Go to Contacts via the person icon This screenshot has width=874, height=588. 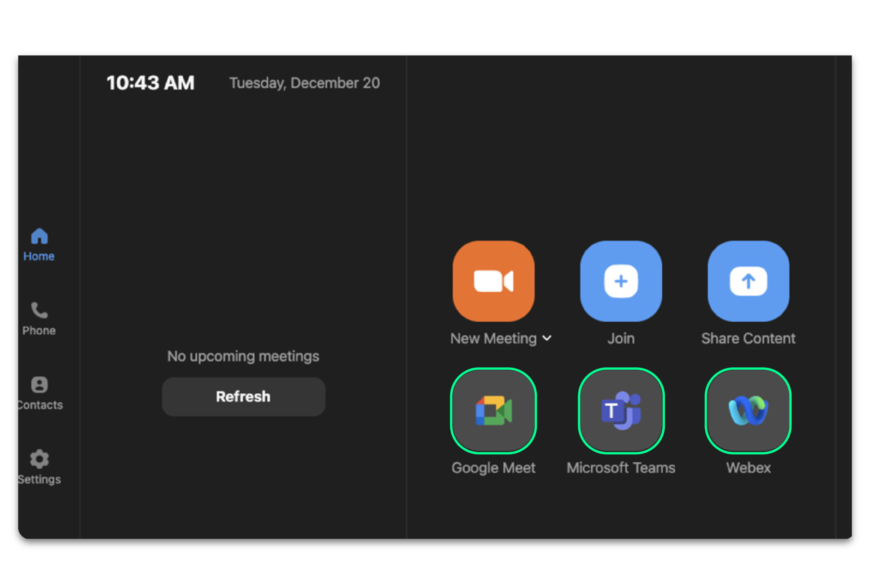39,385
